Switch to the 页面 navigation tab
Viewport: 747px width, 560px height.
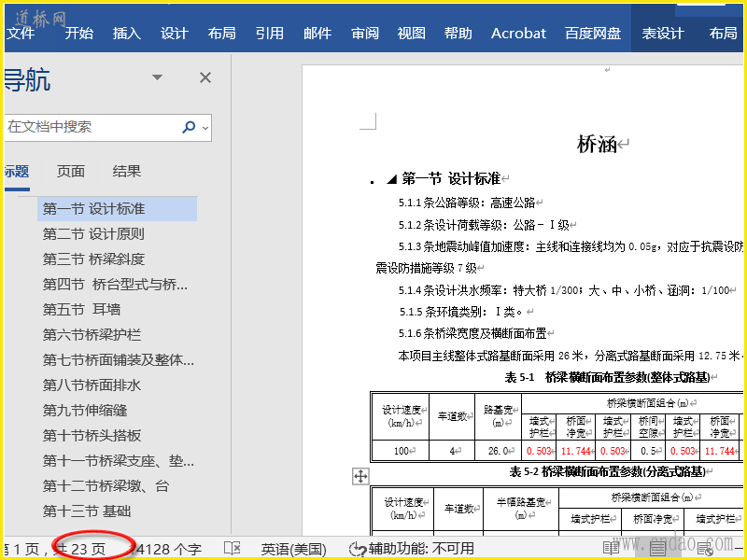71,172
